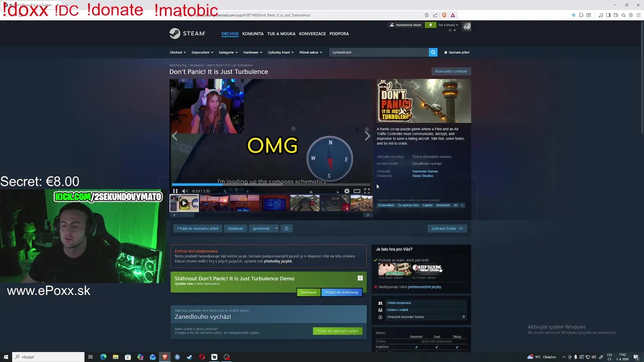Go to next media with right arrow
Viewport: 644px width, 362px height.
tap(367, 136)
